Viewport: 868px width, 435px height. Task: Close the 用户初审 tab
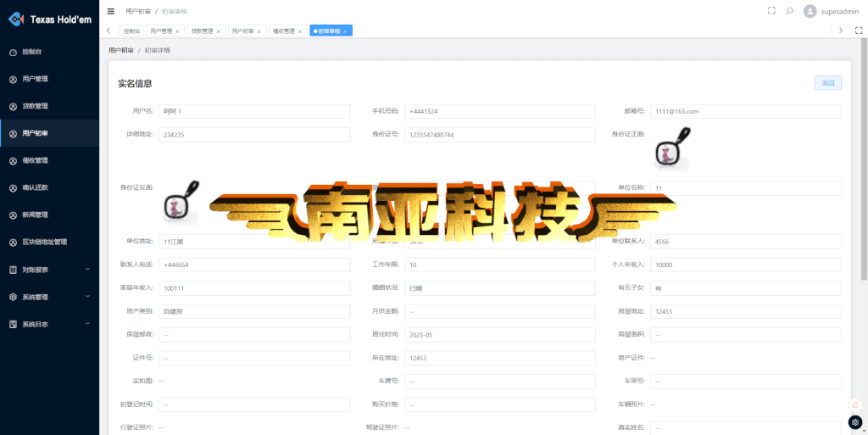point(259,31)
